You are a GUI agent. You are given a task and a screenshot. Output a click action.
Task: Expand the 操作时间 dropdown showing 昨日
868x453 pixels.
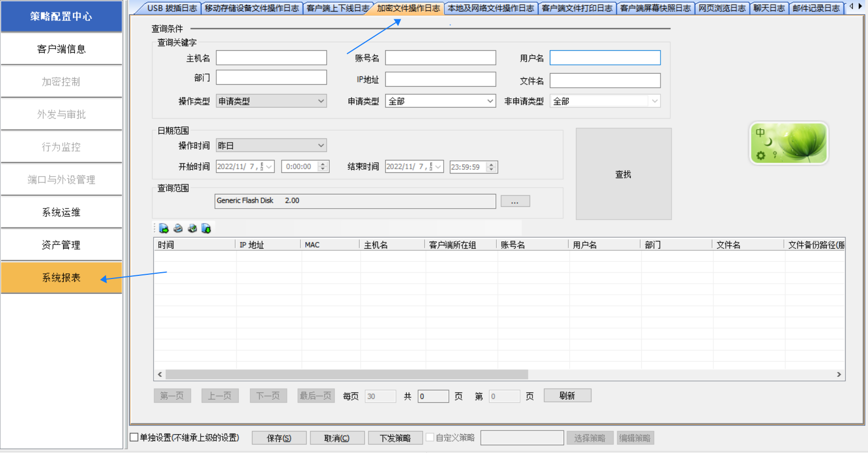point(321,146)
